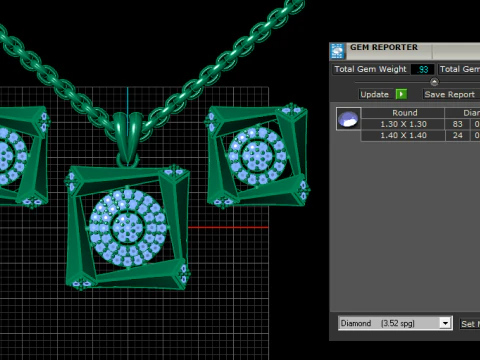Click the round gem preview thumbnail
The width and height of the screenshot is (480, 360).
pos(348,119)
